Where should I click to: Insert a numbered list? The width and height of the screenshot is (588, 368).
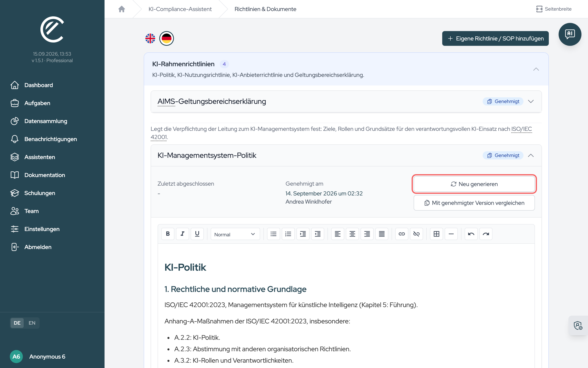[288, 234]
